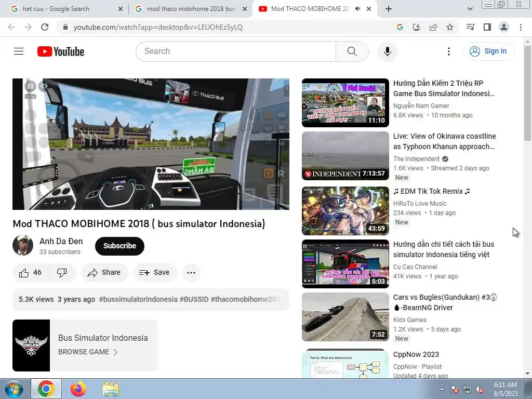This screenshot has width=532, height=399.
Task: Share this page from address bar
Action: coord(433,27)
